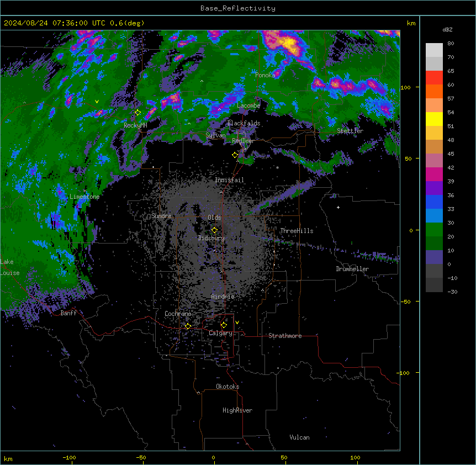The image size is (476, 465).
Task: Select the 30 dBZ green legend swatch
Action: [434, 230]
